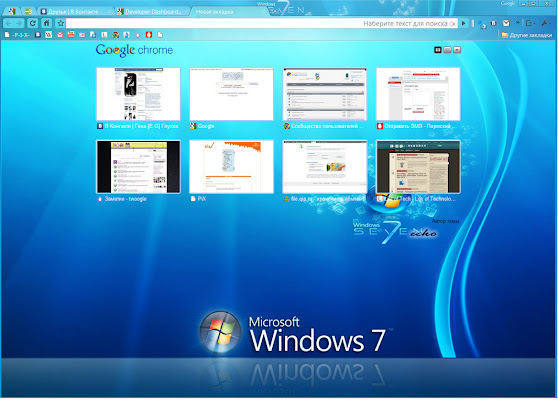
Task: Bookmark this page with the star icon
Action: (x=60, y=23)
